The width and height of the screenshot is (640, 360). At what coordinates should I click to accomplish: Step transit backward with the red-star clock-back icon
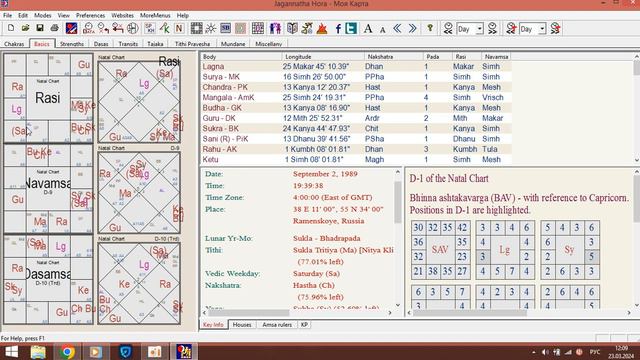pyautogui.click(x=511, y=28)
